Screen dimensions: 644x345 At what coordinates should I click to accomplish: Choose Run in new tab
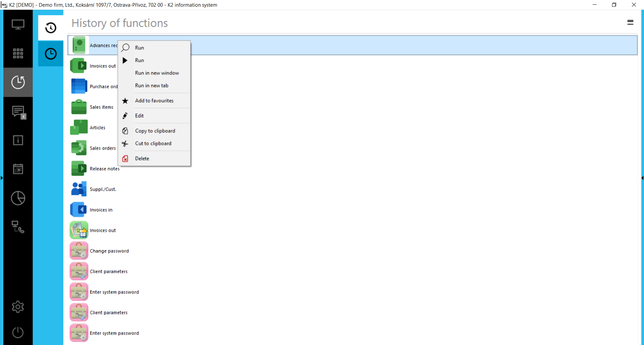point(154,86)
